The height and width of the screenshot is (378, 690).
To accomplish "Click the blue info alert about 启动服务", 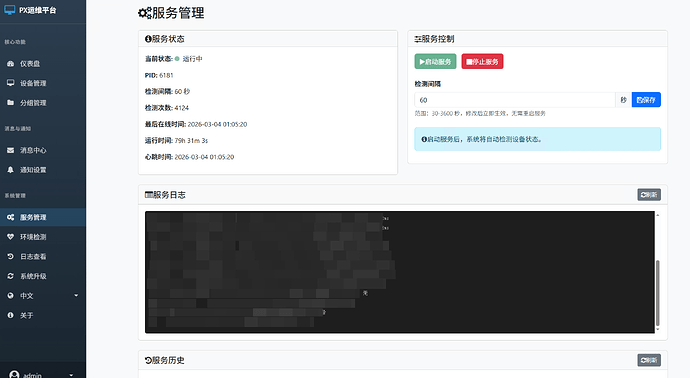I will 537,139.
